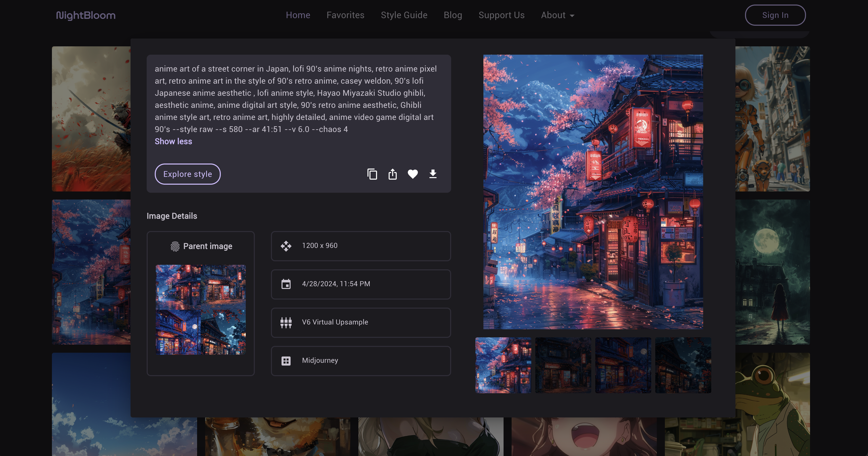868x456 pixels.
Task: Click the share icon
Action: 393,174
